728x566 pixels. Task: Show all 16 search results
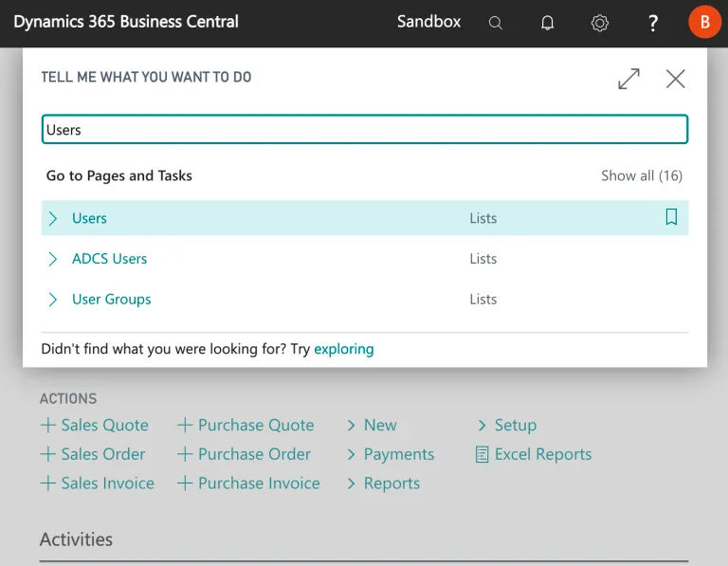coord(641,176)
